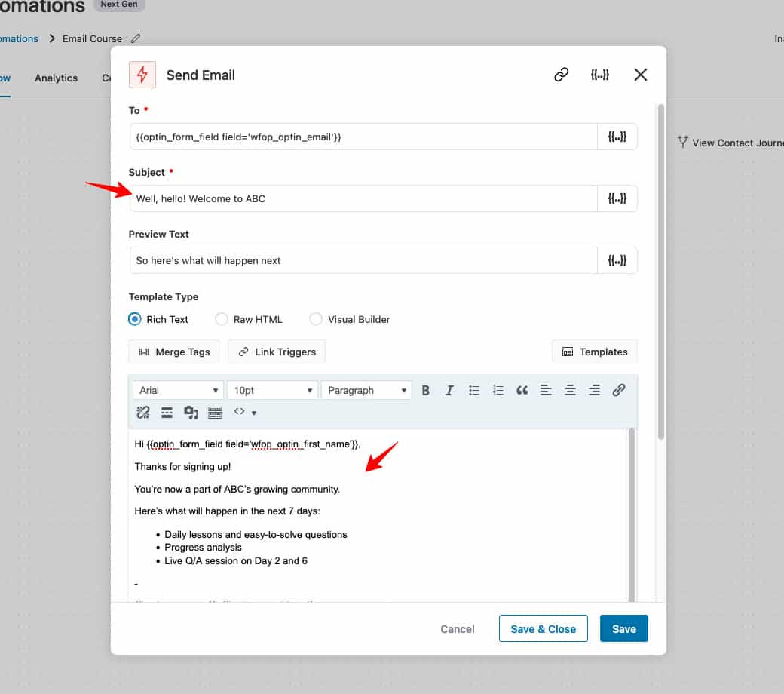The width and height of the screenshot is (784, 694).
Task: Open the Email Course breadcrumb link
Action: (x=92, y=38)
